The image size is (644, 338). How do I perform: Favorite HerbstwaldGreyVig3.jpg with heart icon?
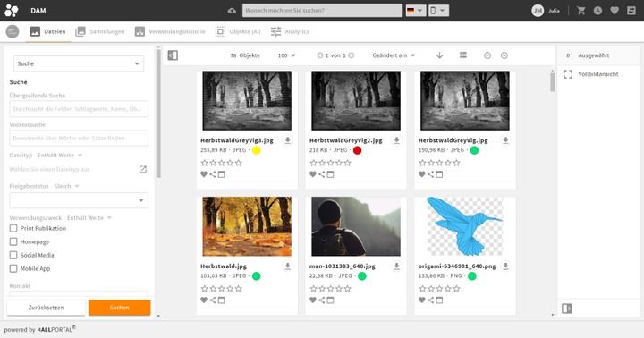pos(204,174)
